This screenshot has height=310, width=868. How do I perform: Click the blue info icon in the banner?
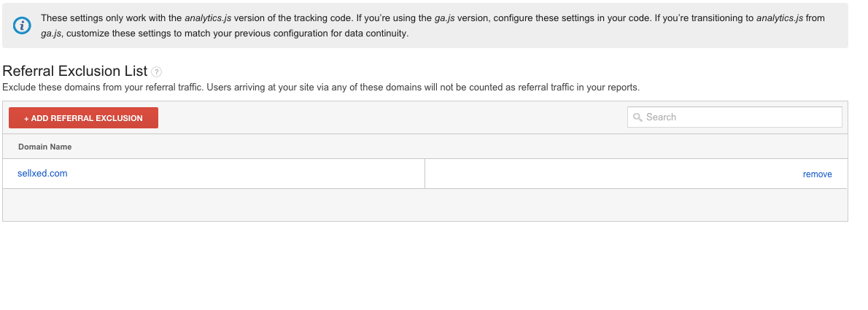click(23, 26)
